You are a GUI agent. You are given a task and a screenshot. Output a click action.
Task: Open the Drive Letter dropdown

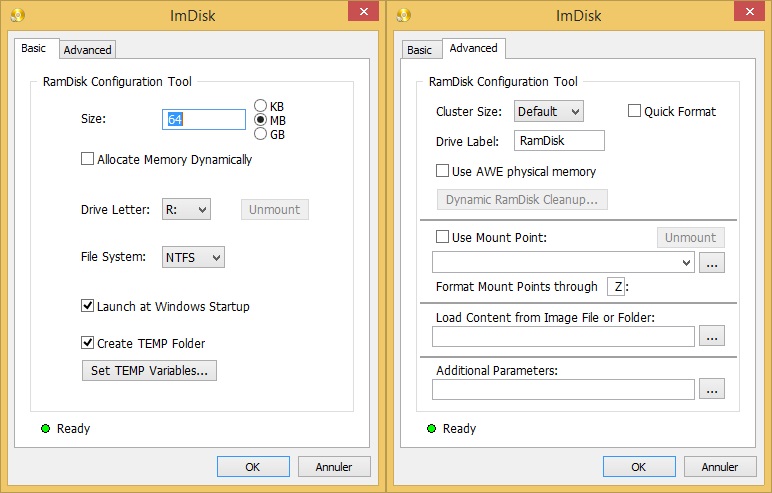pyautogui.click(x=186, y=210)
